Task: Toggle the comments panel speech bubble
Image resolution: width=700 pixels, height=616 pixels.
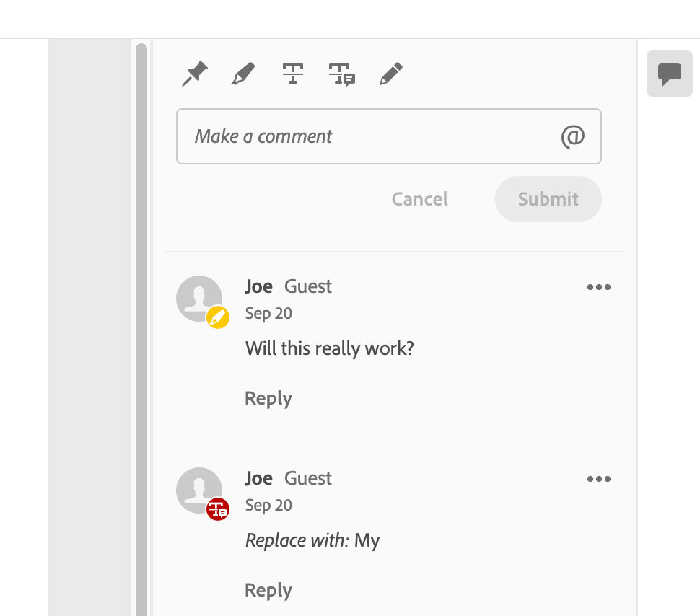Action: coord(670,74)
